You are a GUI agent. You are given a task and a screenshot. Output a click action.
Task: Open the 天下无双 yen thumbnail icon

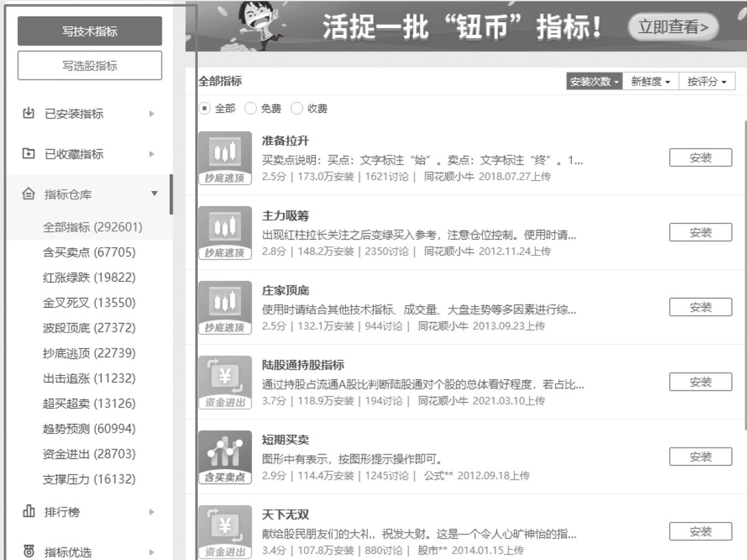225,532
